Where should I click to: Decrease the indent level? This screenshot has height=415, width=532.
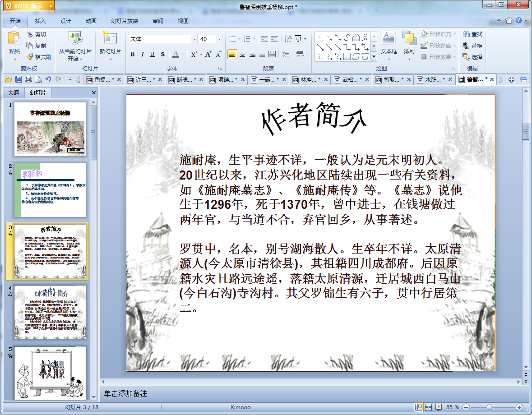[x=264, y=39]
